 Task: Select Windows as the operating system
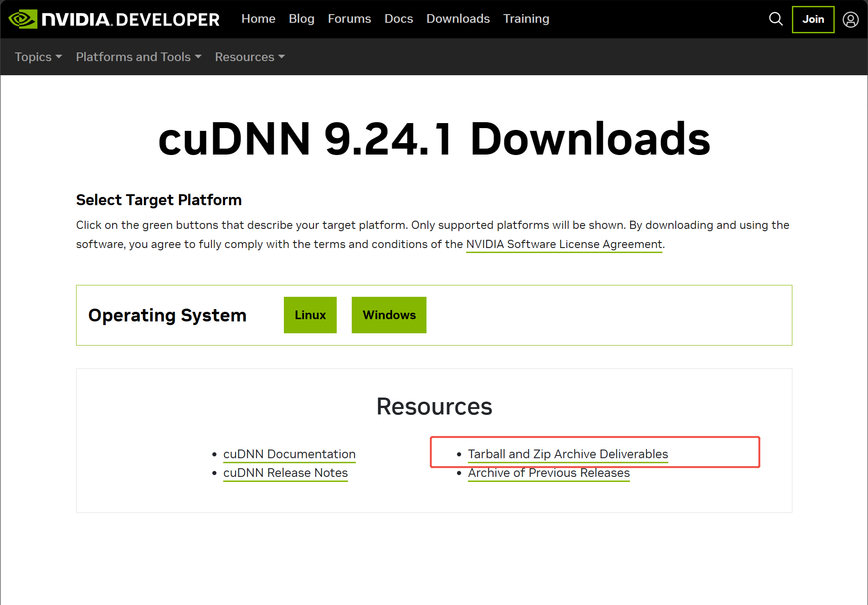pyautogui.click(x=389, y=315)
